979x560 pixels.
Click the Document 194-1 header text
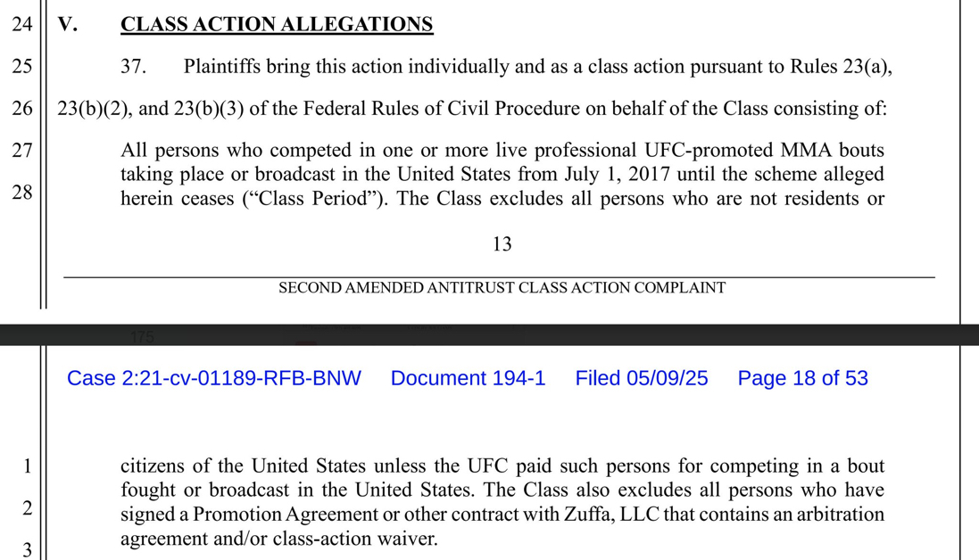pyautogui.click(x=468, y=378)
